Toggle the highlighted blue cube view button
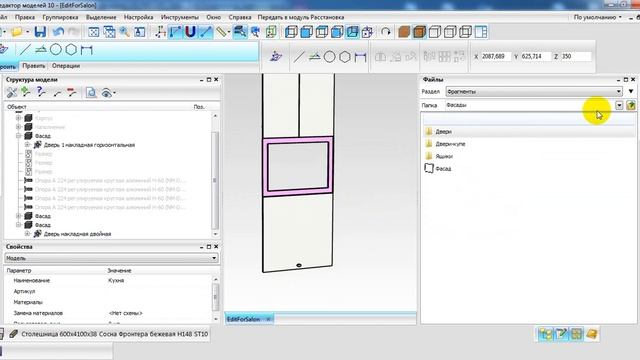Screen dimensions: 640x360 click(x=352, y=32)
